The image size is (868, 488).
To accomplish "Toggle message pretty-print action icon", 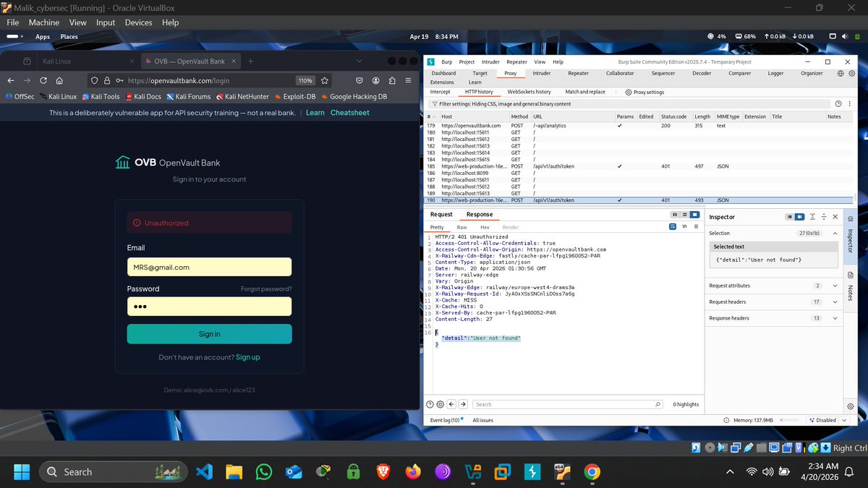I will coord(673,227).
